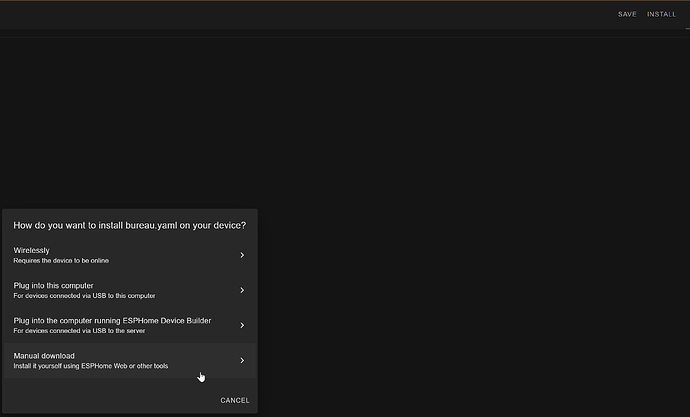Image resolution: width=690 pixels, height=417 pixels.
Task: Click the 'Manual download' heading label
Action: pos(44,355)
